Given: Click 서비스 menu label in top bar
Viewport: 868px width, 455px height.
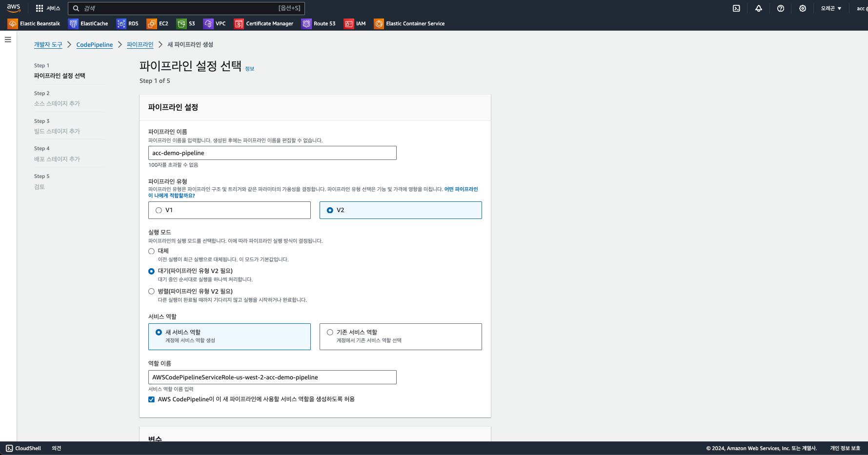Looking at the screenshot, I should (53, 8).
